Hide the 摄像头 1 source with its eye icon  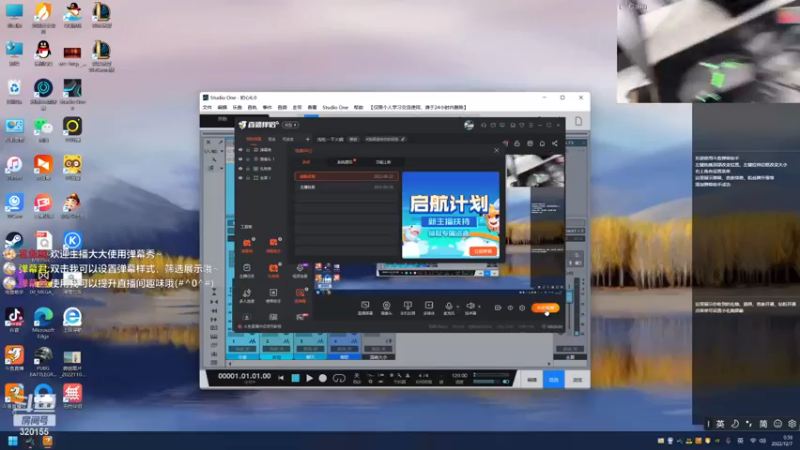(x=240, y=159)
